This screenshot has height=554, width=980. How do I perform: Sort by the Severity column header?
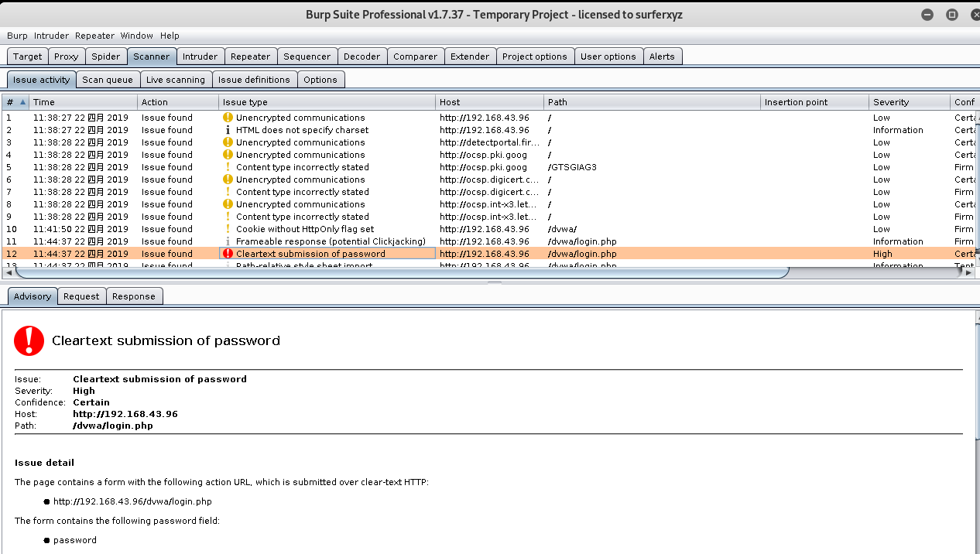coord(909,102)
